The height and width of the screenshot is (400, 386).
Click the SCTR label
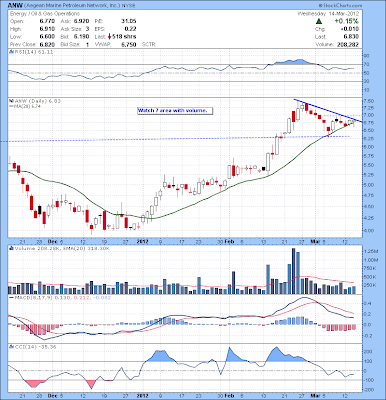pos(148,44)
